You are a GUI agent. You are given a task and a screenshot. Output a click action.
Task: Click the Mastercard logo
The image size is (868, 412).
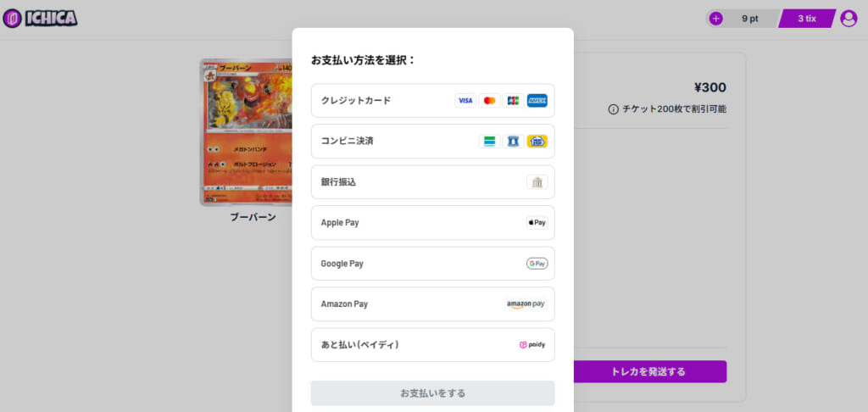[x=489, y=100]
